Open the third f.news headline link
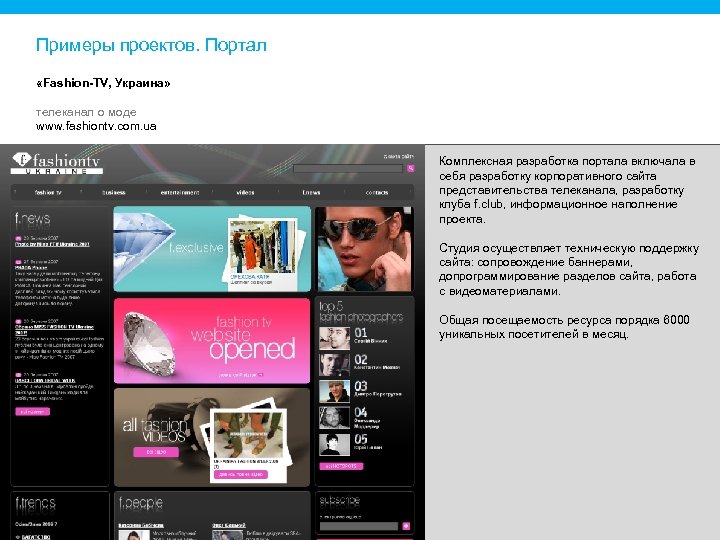720x540 pixels. [x=54, y=330]
